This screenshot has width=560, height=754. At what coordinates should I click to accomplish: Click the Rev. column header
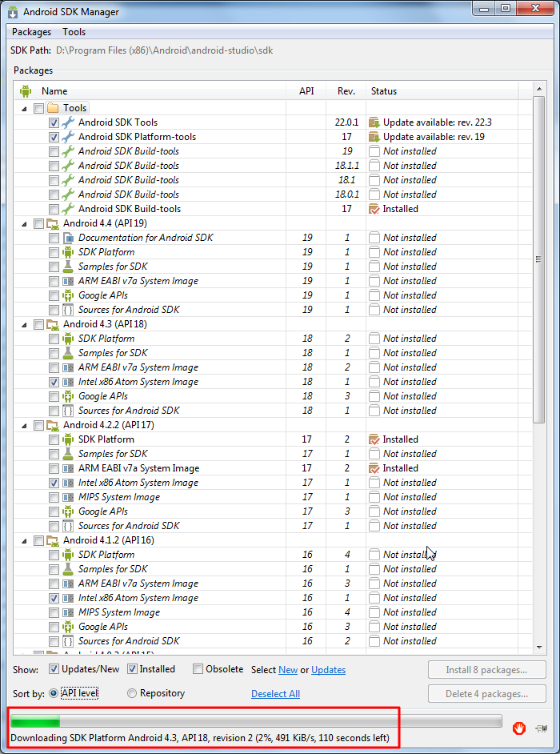(346, 91)
